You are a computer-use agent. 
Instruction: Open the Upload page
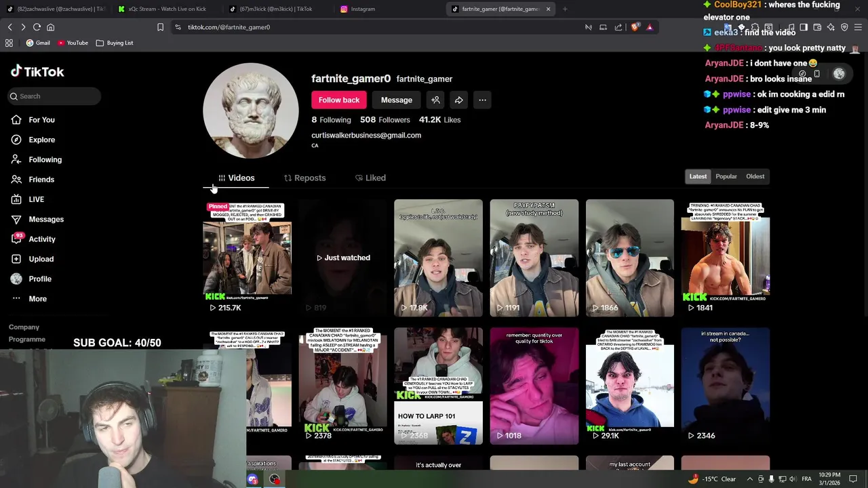(x=41, y=259)
